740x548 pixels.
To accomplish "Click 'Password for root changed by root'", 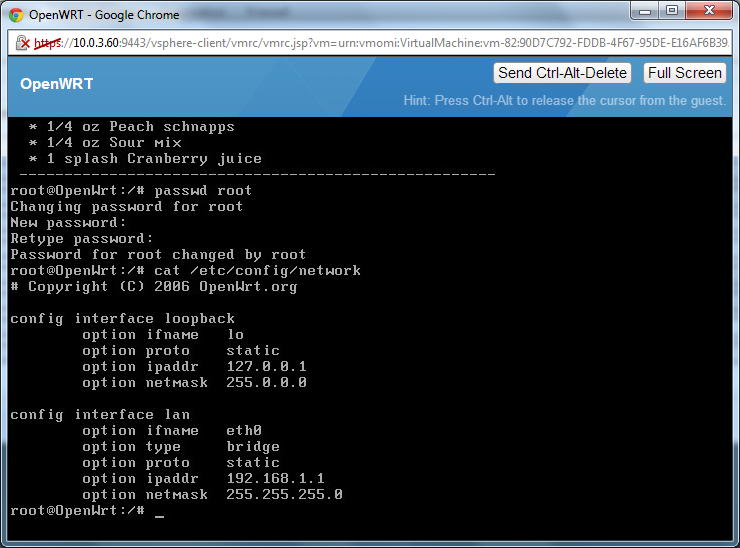I will [x=158, y=255].
